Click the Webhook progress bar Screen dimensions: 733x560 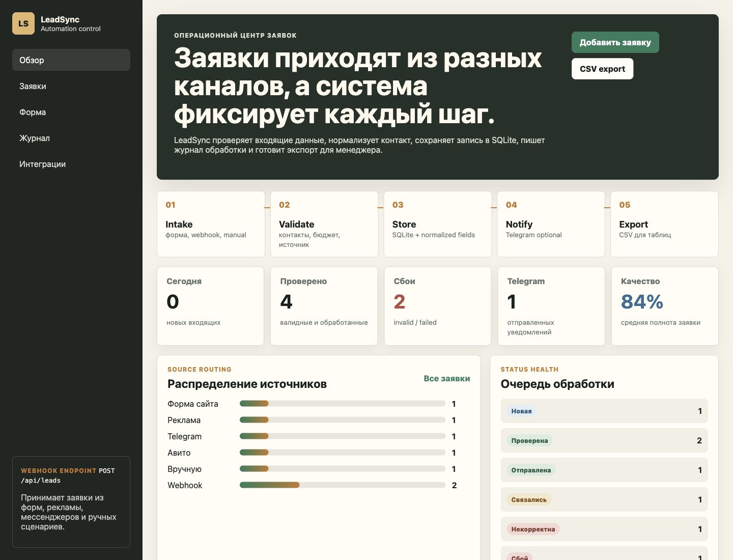(343, 485)
